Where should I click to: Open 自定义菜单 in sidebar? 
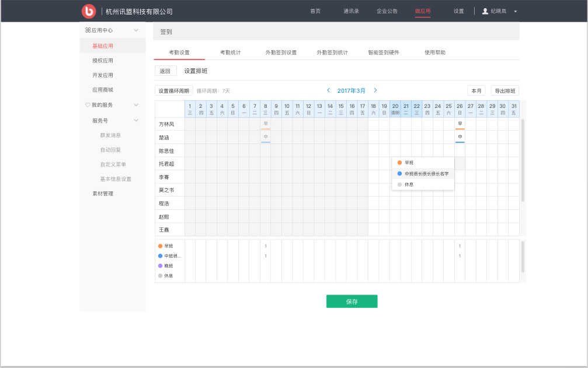tap(113, 164)
